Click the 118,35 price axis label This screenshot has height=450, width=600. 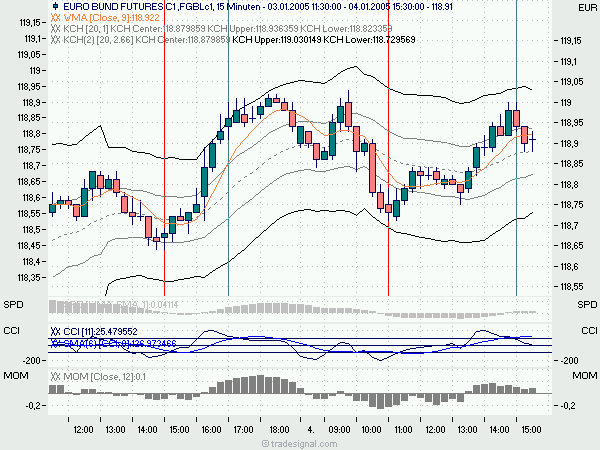[29, 277]
